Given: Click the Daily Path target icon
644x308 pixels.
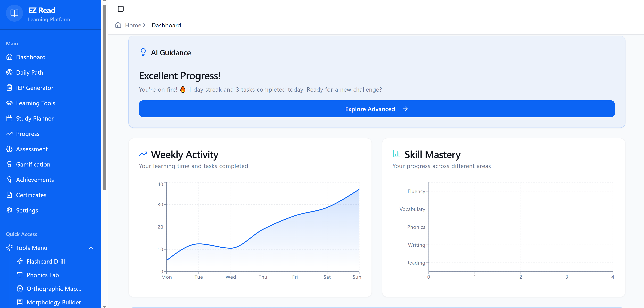Looking at the screenshot, I should [x=9, y=72].
